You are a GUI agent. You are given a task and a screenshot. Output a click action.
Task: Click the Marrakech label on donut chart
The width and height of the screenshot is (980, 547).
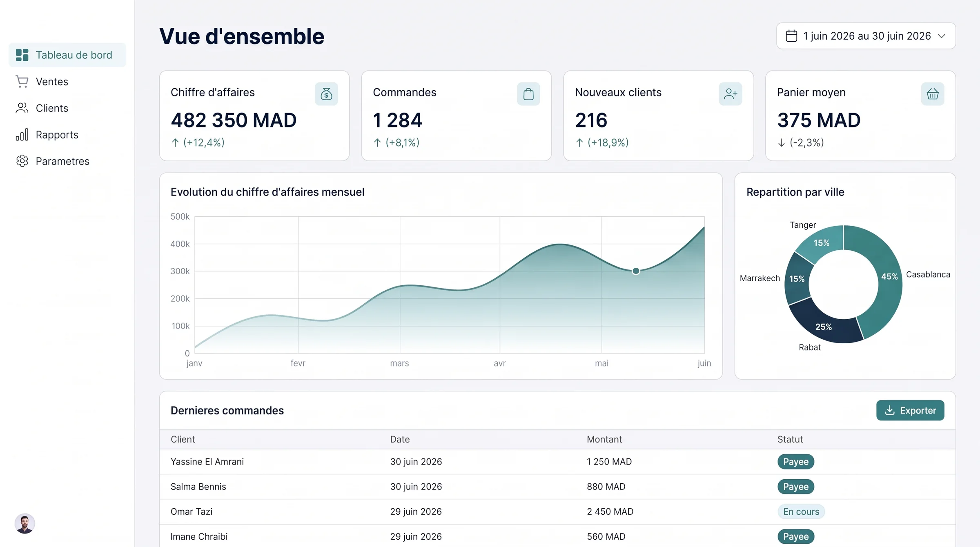click(x=760, y=278)
